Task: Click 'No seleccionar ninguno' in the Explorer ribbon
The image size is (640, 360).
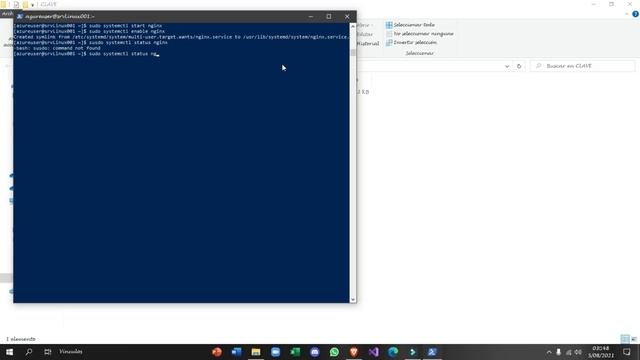Action: 420,34
